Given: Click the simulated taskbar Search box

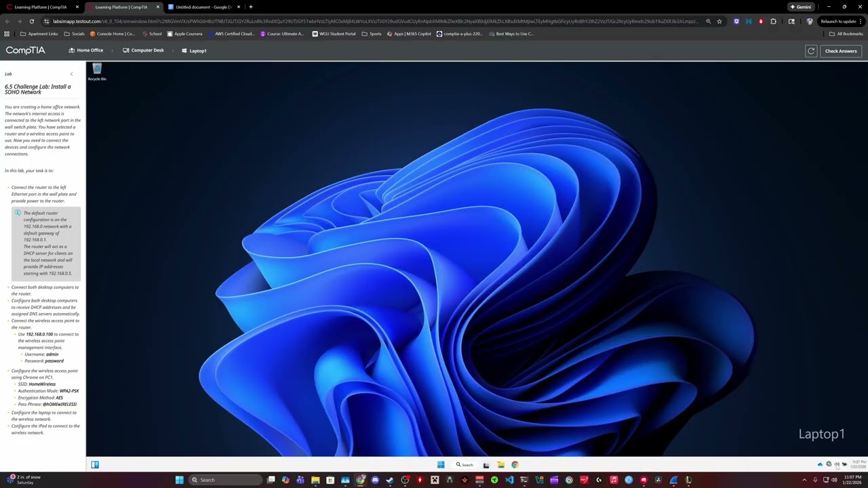Looking at the screenshot, I should click(465, 465).
